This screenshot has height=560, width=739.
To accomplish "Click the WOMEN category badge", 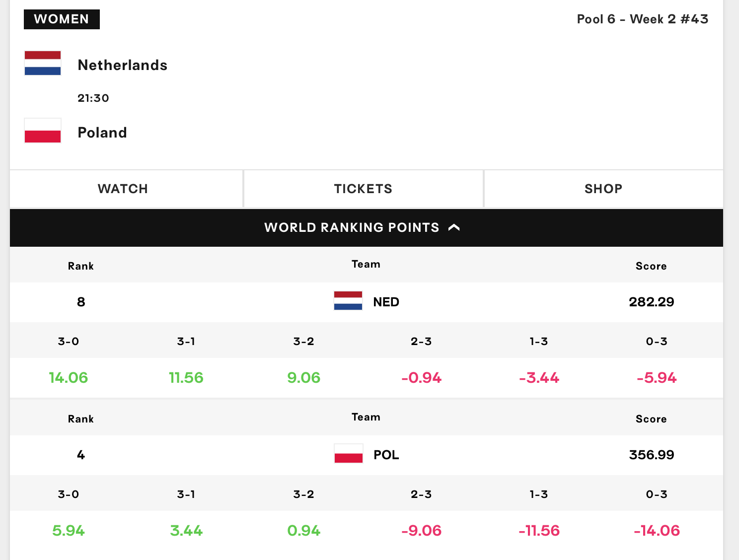I will coord(62,19).
